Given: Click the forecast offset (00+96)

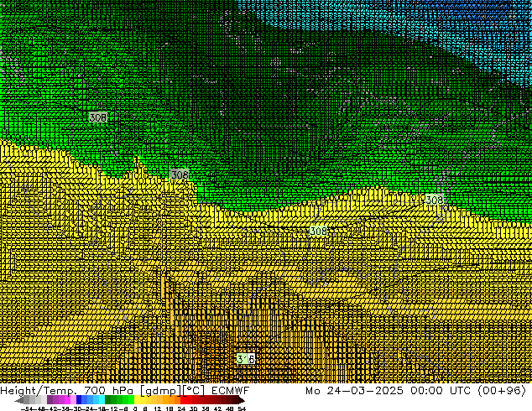Looking at the screenshot, I should pyautogui.click(x=502, y=391).
